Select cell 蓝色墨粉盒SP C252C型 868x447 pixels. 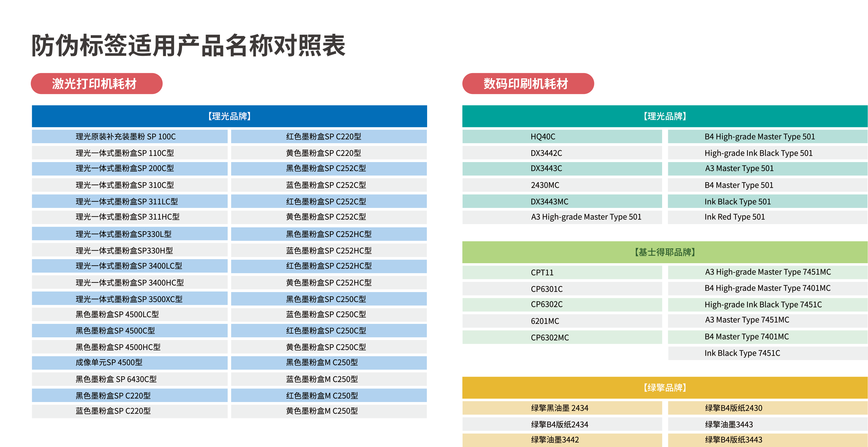pyautogui.click(x=329, y=185)
